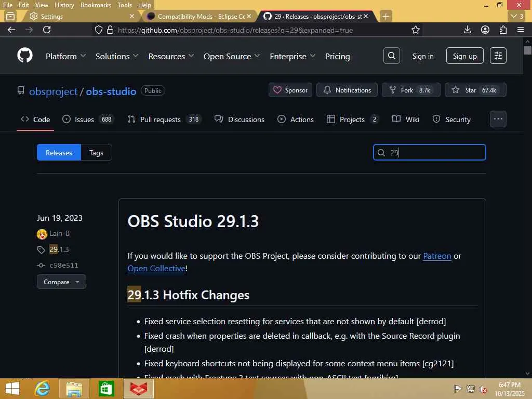Click the GitHub search magnifier button
This screenshot has width=532, height=399.
coord(392,56)
